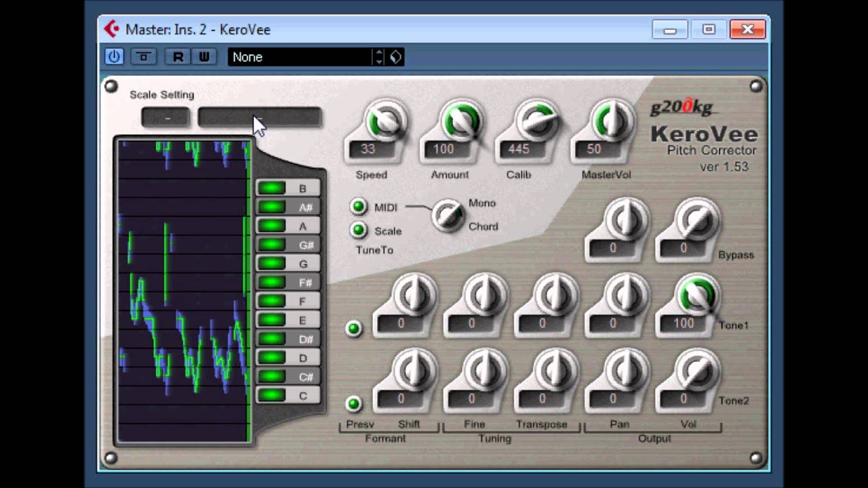Image resolution: width=868 pixels, height=488 pixels.
Task: Select previous preset with the up arrow
Action: coord(379,52)
